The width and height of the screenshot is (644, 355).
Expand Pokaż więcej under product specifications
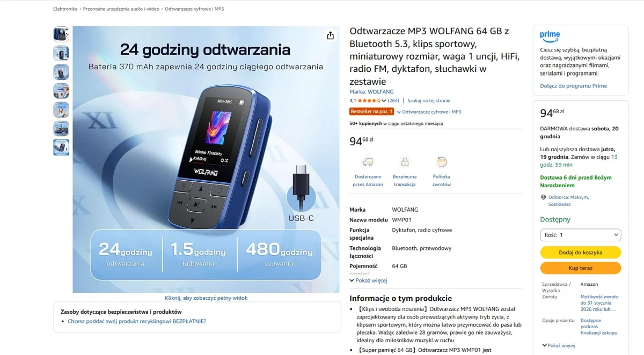(x=368, y=280)
